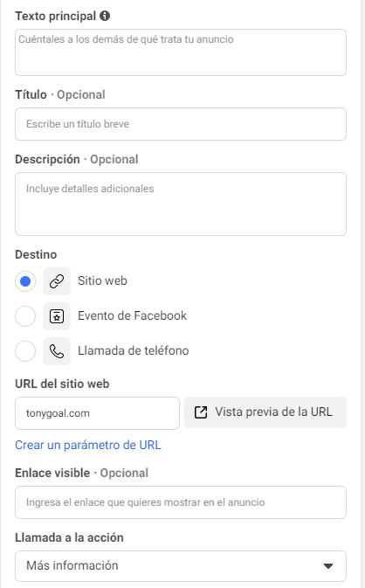
Task: Click the Llamada de teléfono label text
Action: point(134,350)
